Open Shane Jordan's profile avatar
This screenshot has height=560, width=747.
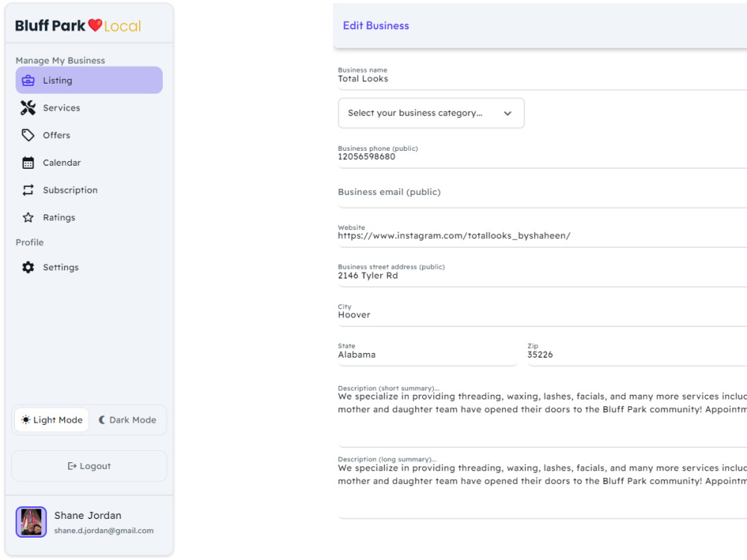click(31, 522)
